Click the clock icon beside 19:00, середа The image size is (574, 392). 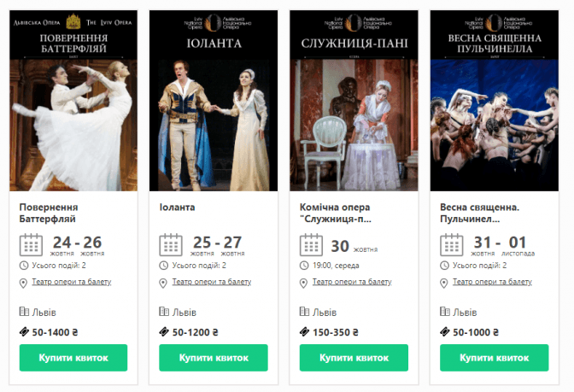(304, 266)
